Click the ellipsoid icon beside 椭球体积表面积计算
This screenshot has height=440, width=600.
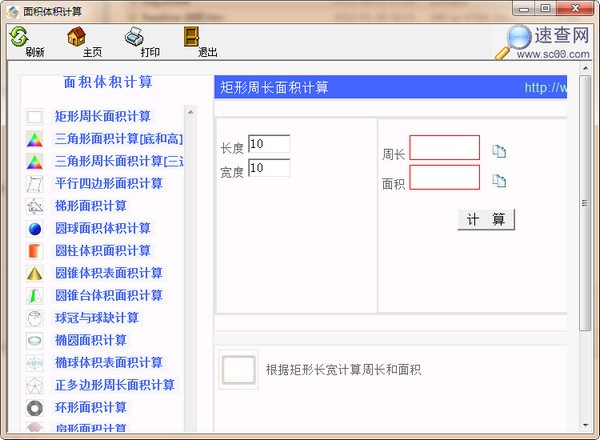[x=35, y=363]
